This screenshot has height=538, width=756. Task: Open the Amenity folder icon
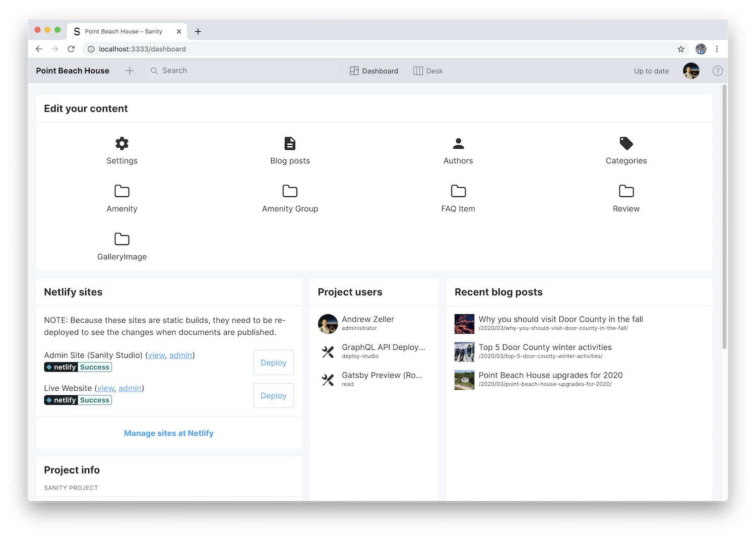pos(122,191)
